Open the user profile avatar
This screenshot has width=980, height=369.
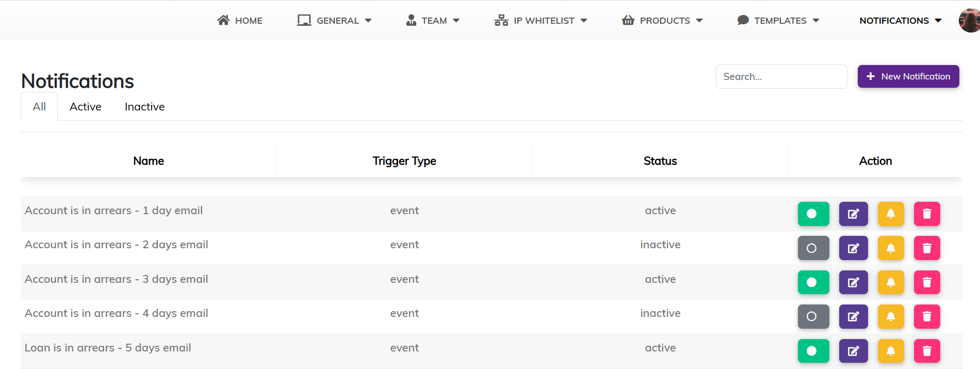pos(969,21)
